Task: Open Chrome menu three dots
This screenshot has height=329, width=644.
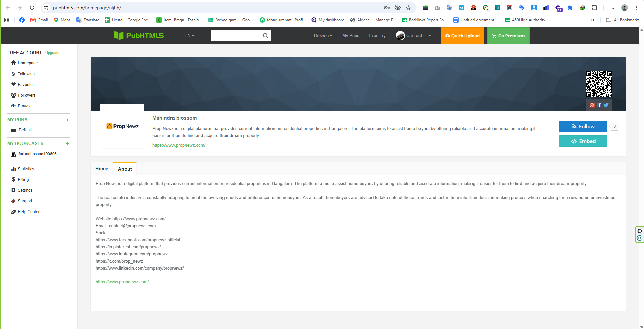Action: click(x=636, y=8)
